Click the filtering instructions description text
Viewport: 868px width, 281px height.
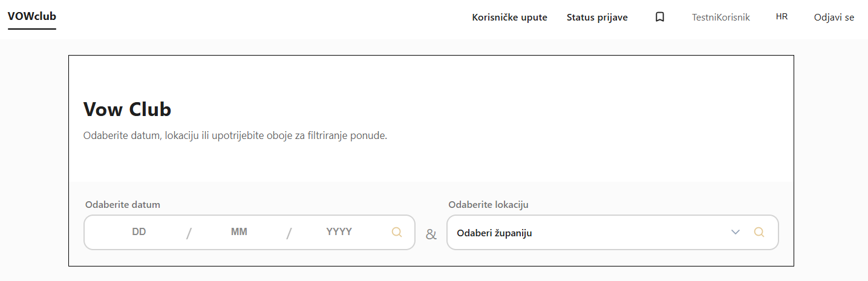pyautogui.click(x=235, y=135)
